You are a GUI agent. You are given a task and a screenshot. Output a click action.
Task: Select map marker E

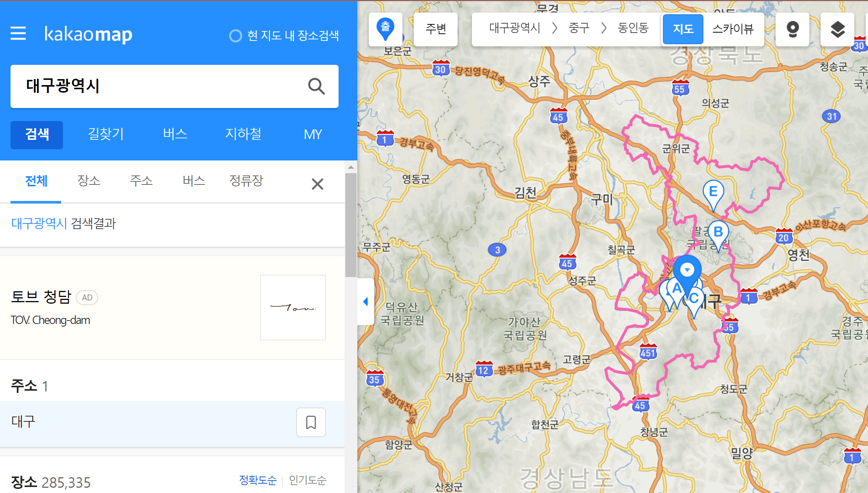[x=713, y=192]
